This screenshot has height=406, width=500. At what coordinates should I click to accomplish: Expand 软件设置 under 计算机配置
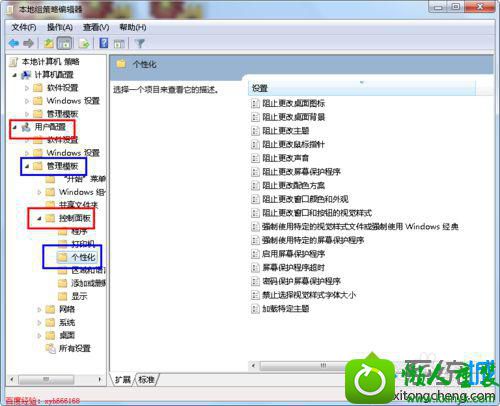[27, 88]
